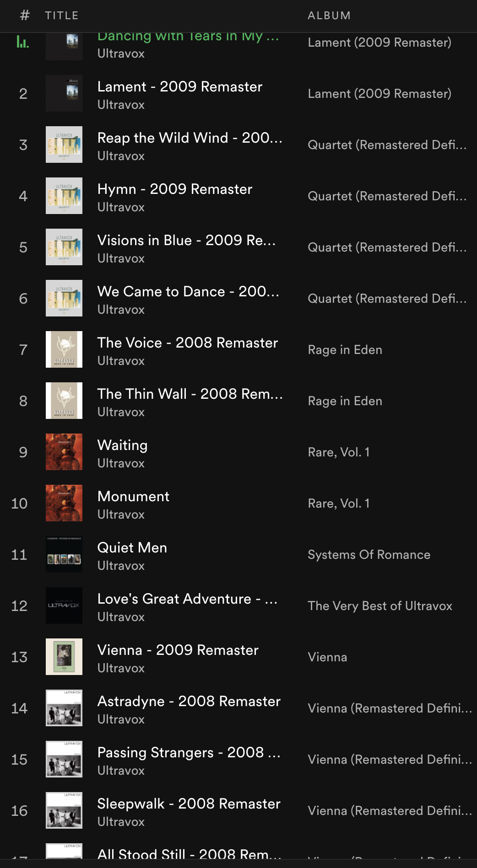Viewport: 477px width, 868px height.
Task: Click the Quiet Men album artwork thumbnail
Action: pyautogui.click(x=64, y=554)
